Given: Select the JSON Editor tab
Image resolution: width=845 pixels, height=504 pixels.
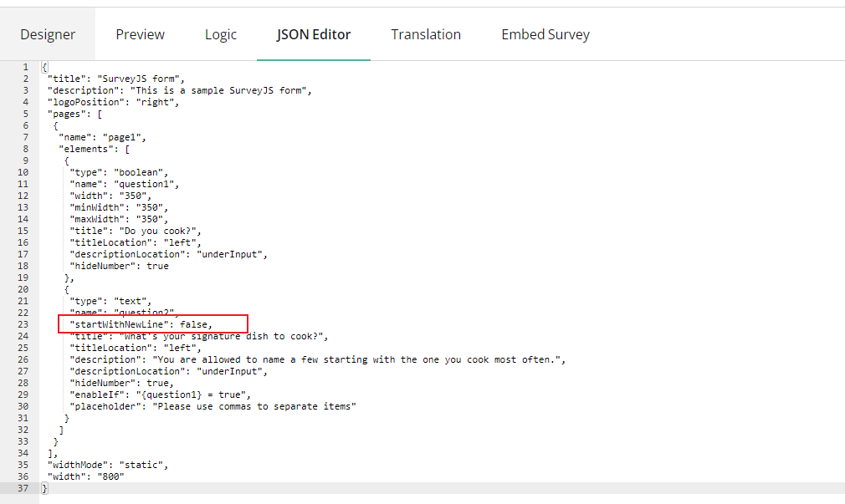Looking at the screenshot, I should click(313, 34).
